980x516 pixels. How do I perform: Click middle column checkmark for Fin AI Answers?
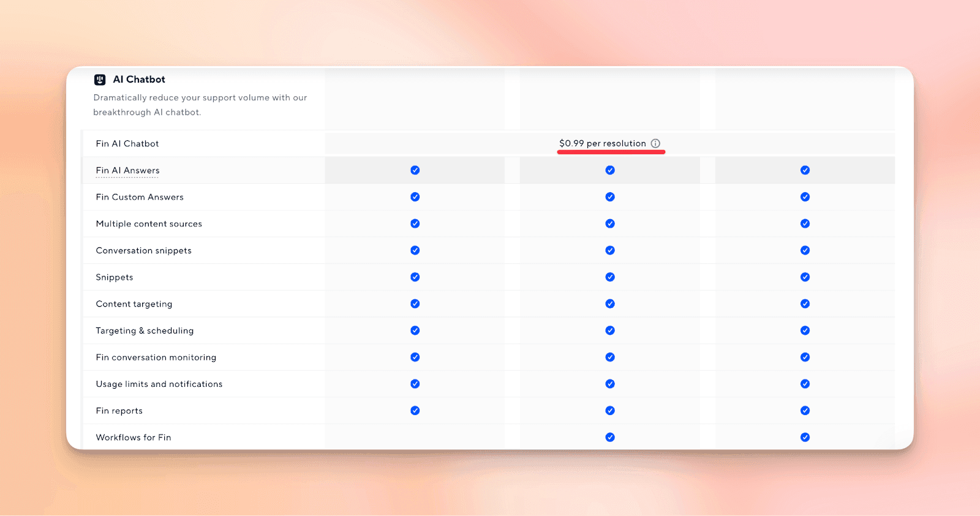click(610, 170)
